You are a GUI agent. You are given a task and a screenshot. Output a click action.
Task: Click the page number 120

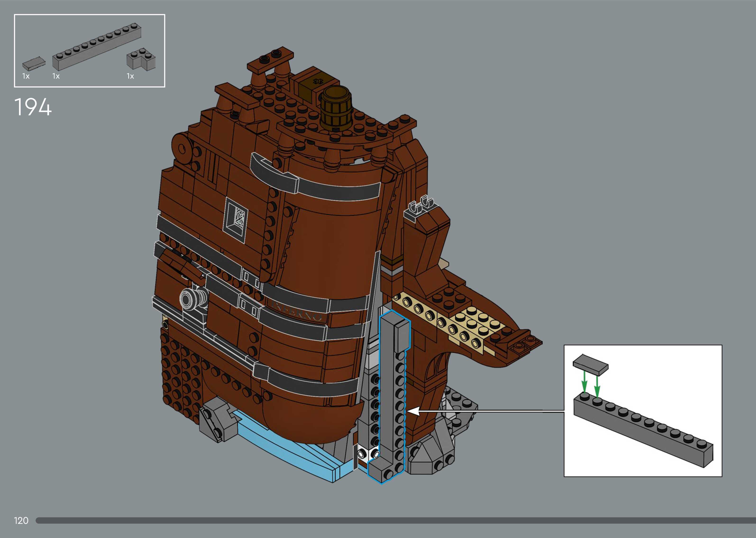[x=21, y=520]
